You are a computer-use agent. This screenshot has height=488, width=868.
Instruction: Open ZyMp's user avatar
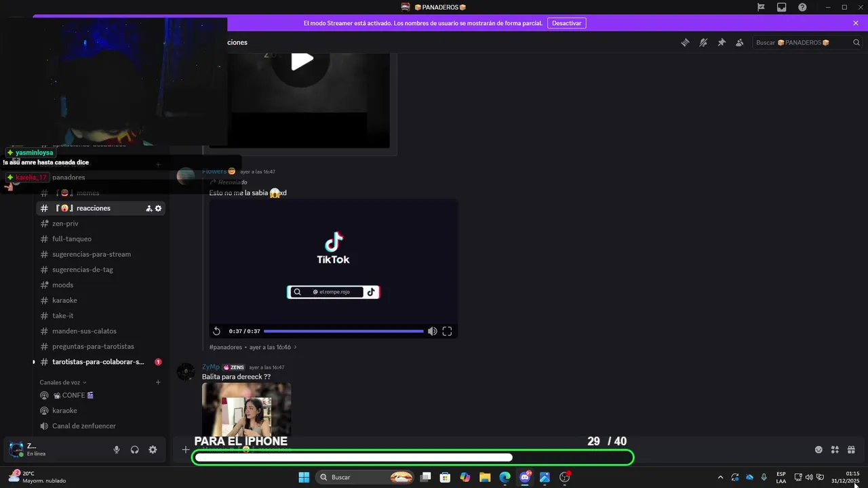click(186, 372)
